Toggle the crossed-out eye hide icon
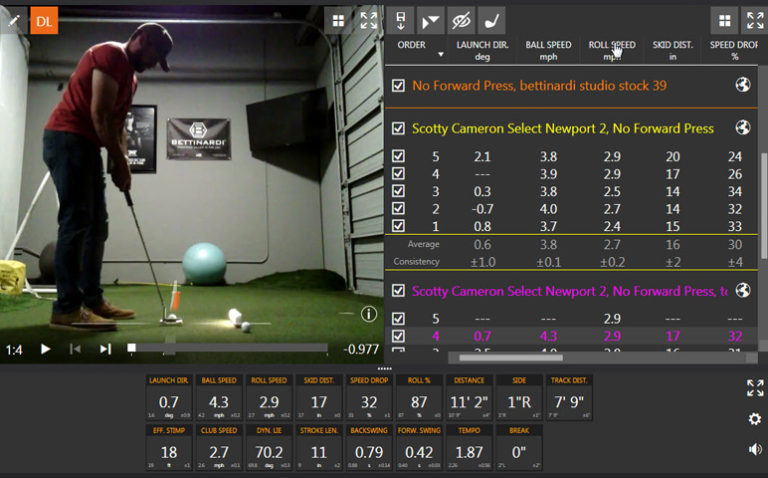The image size is (768, 478). (461, 20)
